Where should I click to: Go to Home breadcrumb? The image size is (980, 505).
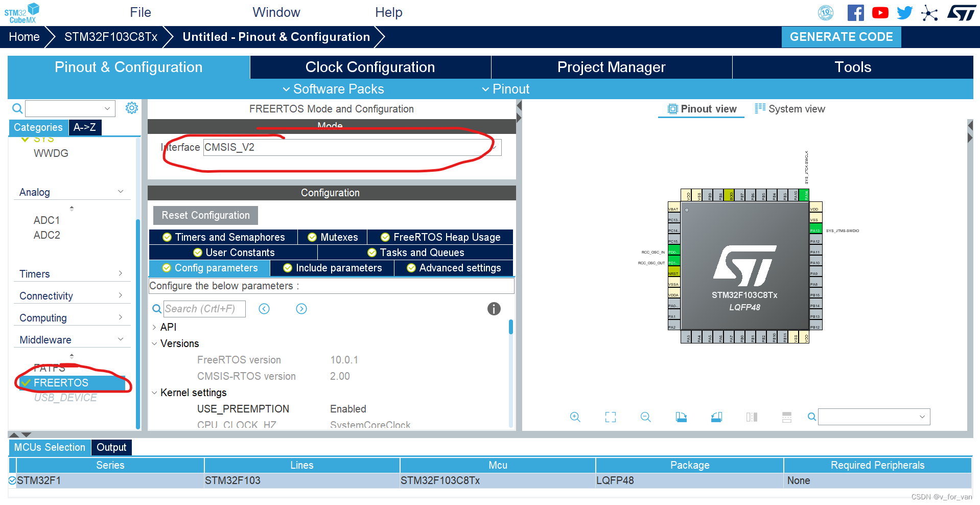pos(24,37)
